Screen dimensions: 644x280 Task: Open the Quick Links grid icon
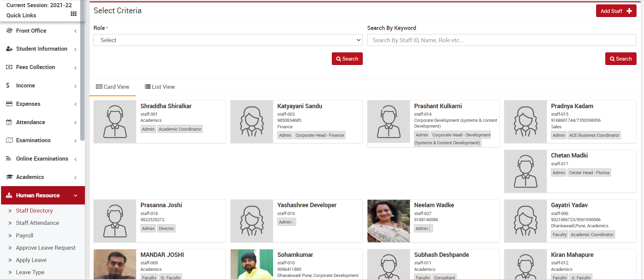point(73,14)
